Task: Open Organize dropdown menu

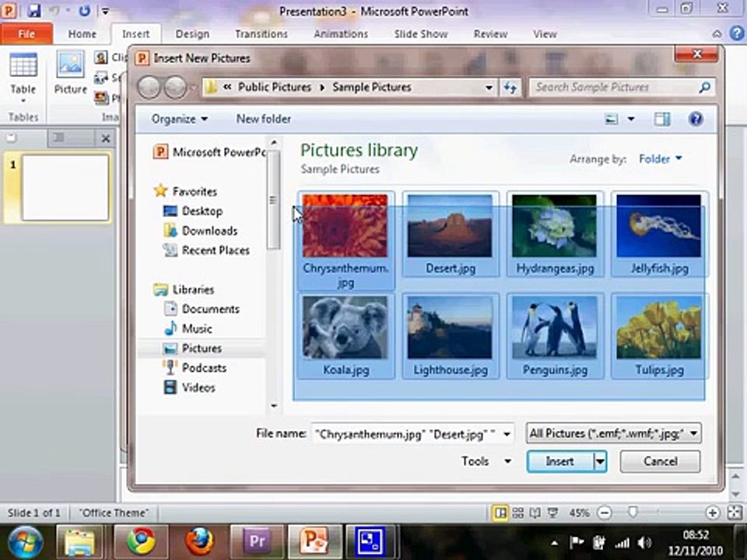Action: 180,119
